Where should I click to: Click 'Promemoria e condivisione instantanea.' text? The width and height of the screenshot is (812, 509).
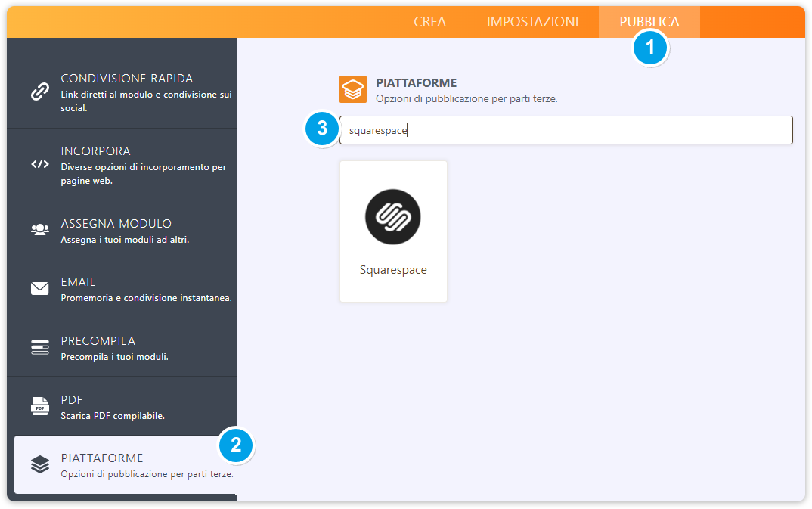click(x=146, y=298)
